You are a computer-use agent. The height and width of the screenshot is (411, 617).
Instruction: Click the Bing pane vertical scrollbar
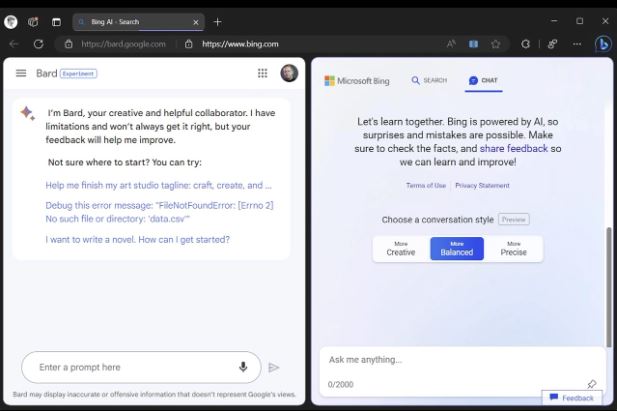click(x=609, y=287)
